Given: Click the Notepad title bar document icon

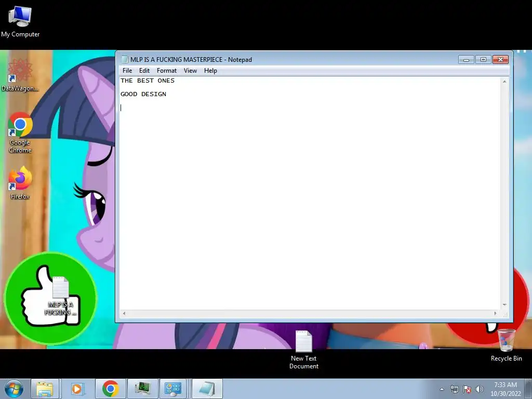Looking at the screenshot, I should click(125, 59).
